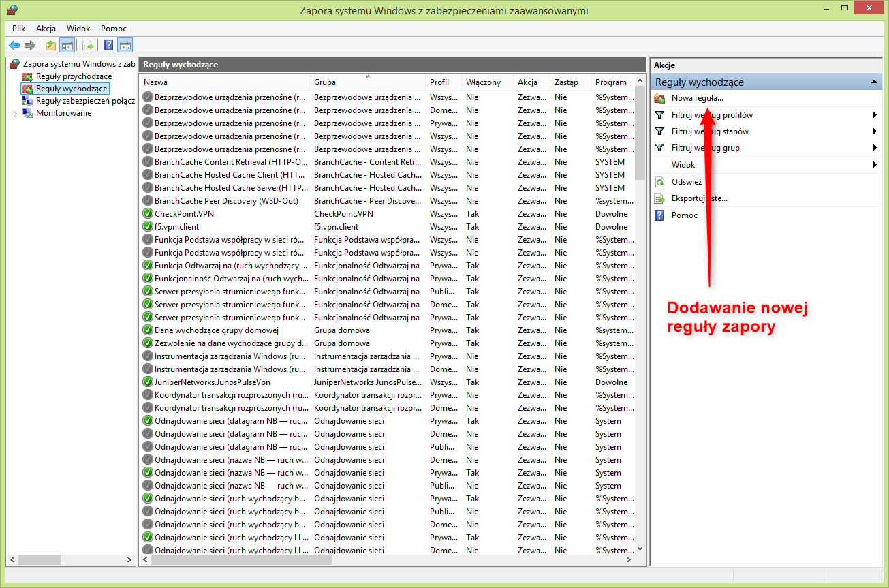The height and width of the screenshot is (588, 889).
Task: Sort rules by the Akcja column header
Action: click(531, 82)
